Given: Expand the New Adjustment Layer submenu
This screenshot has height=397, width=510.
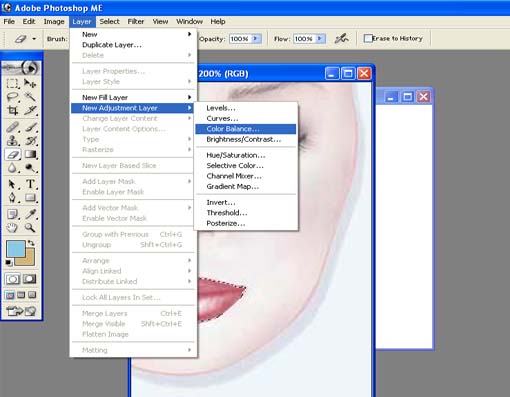Looking at the screenshot, I should click(x=132, y=108).
